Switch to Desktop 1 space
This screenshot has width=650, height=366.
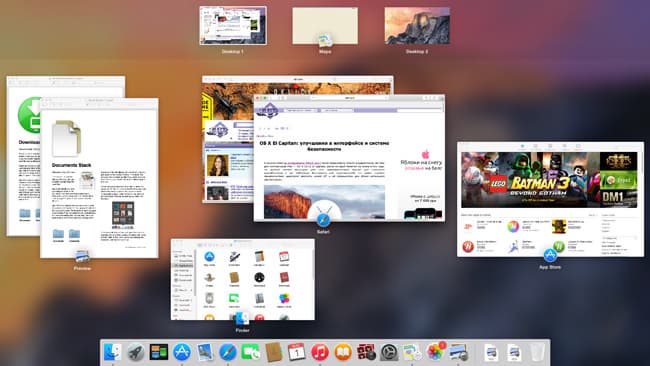(x=233, y=25)
